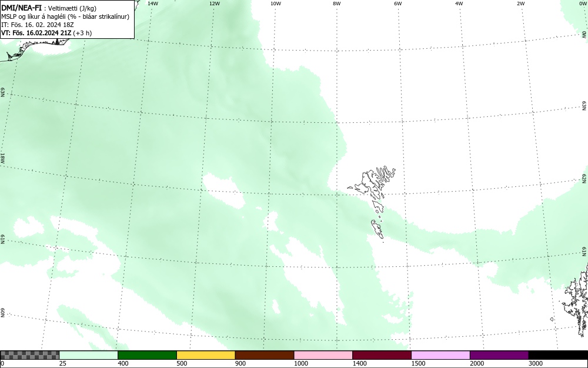Select the rotated "18W" edge label

[x=2, y=158]
